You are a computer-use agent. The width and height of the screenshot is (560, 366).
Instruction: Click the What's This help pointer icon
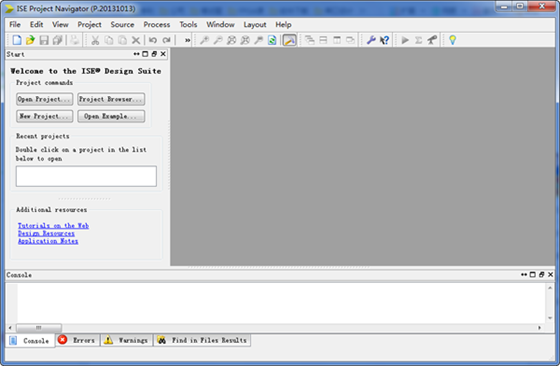point(385,40)
